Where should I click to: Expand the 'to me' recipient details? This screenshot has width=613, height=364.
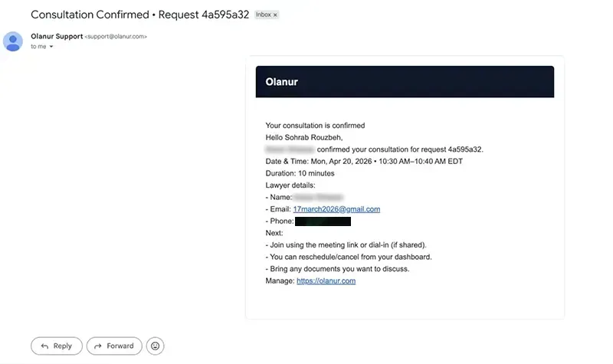click(51, 47)
